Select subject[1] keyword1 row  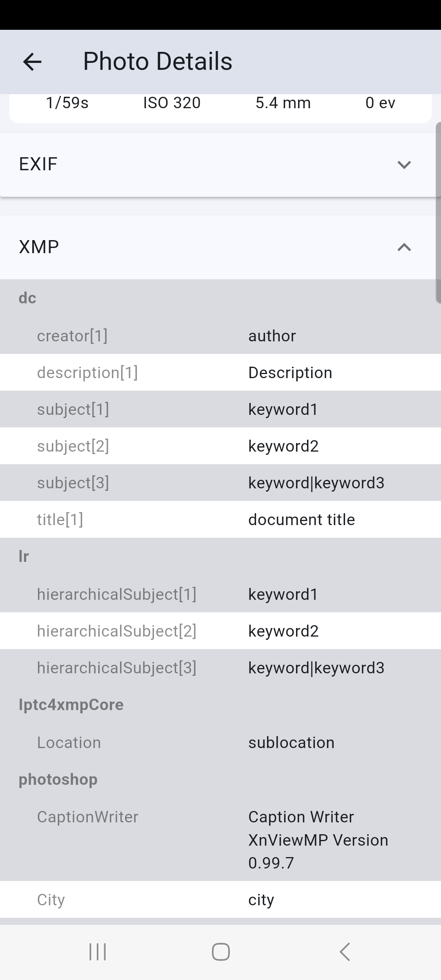point(220,409)
